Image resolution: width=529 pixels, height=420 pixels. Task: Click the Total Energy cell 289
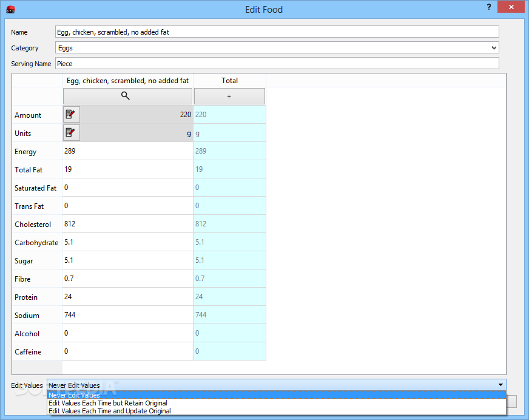pos(229,151)
